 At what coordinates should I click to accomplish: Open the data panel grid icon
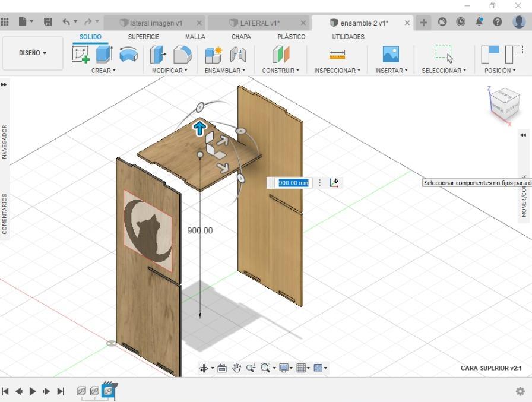click(4, 22)
